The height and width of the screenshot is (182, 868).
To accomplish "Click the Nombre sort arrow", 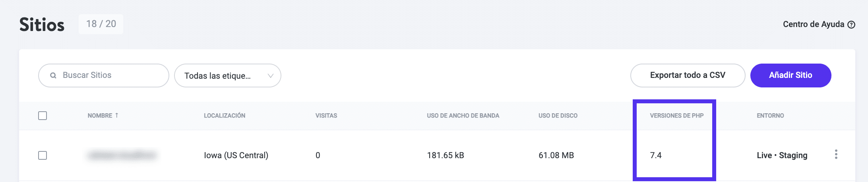I will 117,115.
